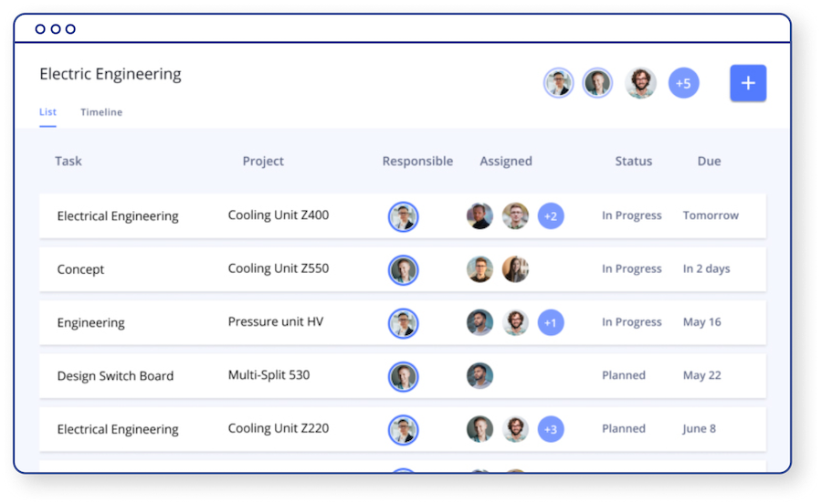The width and height of the screenshot is (822, 504).
Task: Click the Status column header
Action: tap(633, 162)
